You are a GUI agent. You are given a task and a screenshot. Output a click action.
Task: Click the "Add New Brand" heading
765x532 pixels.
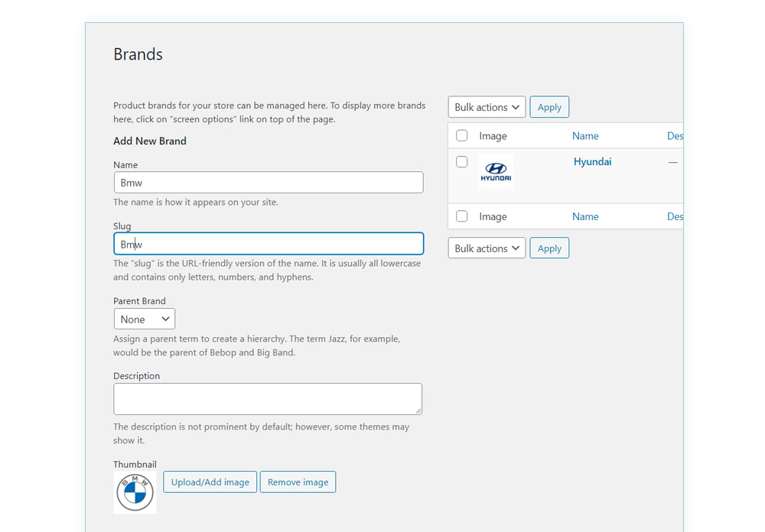tap(150, 141)
